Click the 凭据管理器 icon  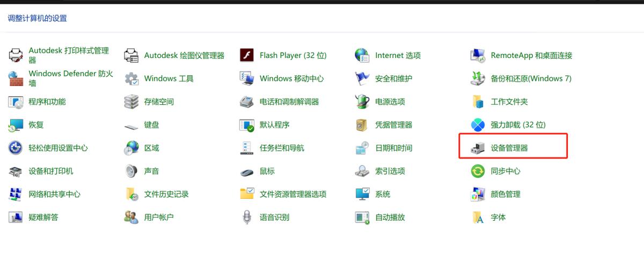[x=362, y=125]
